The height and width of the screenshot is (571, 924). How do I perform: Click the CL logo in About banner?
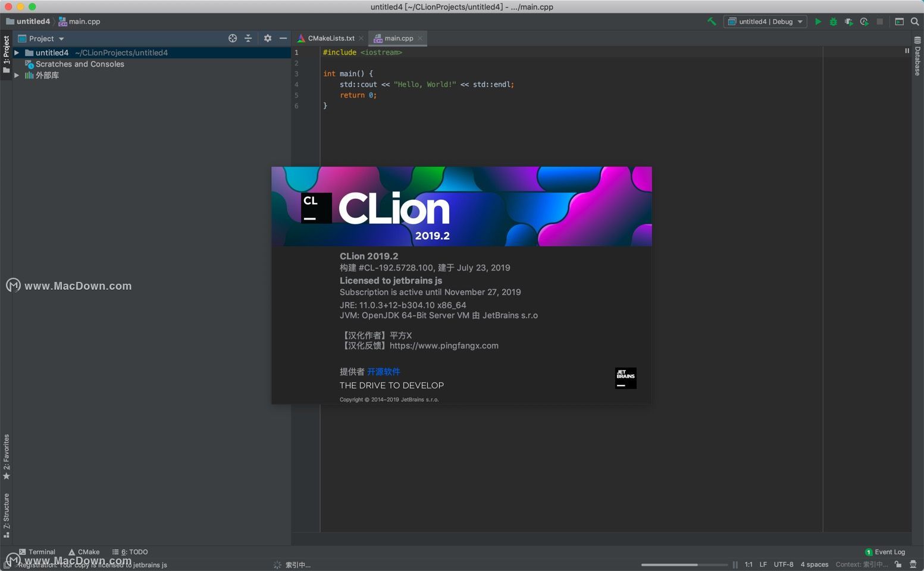[x=316, y=208]
